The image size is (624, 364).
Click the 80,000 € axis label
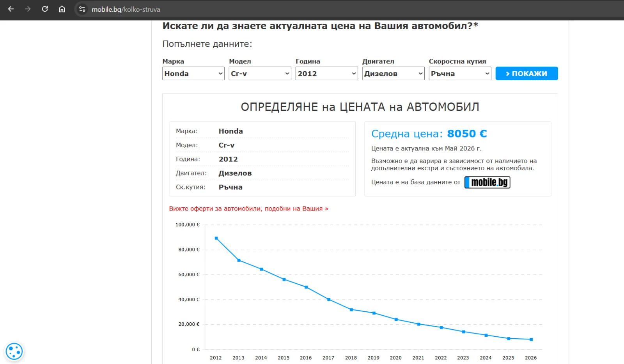click(189, 250)
